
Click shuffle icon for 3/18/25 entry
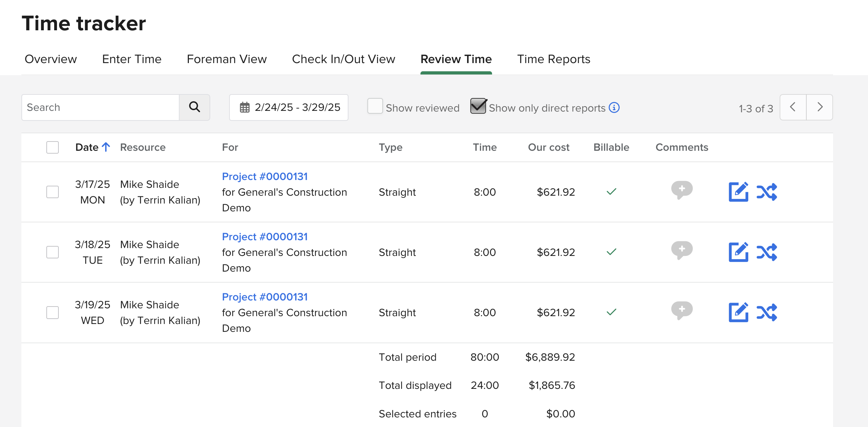[766, 252]
